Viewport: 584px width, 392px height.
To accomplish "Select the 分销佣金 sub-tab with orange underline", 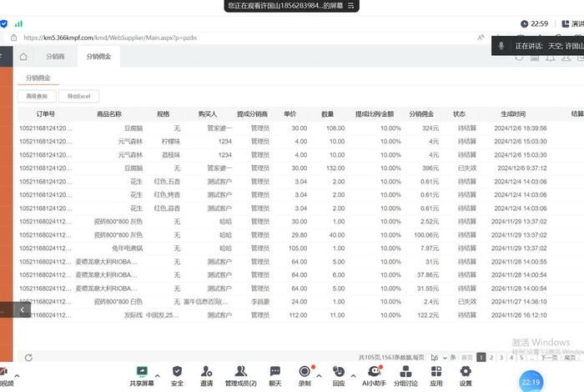I will coord(38,78).
